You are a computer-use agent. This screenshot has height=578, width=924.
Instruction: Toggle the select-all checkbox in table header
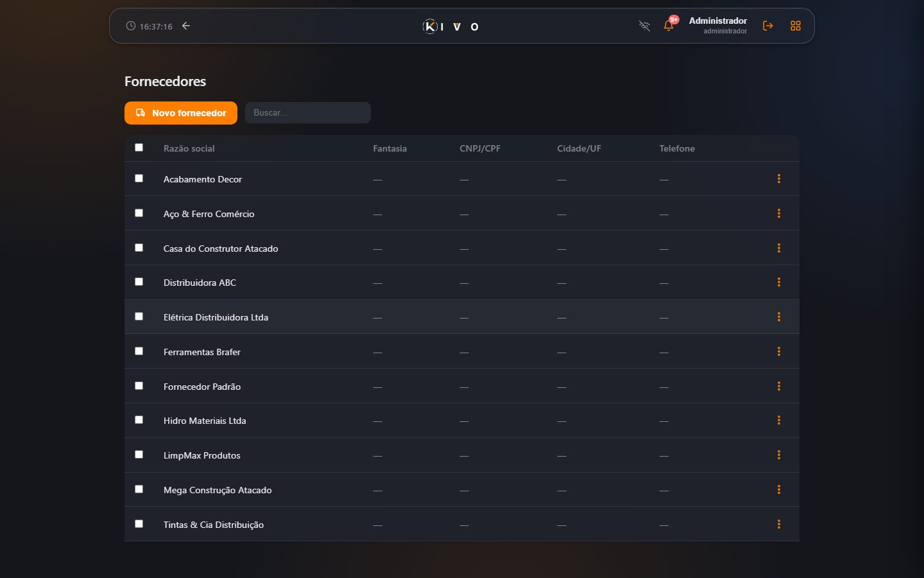[x=139, y=148]
